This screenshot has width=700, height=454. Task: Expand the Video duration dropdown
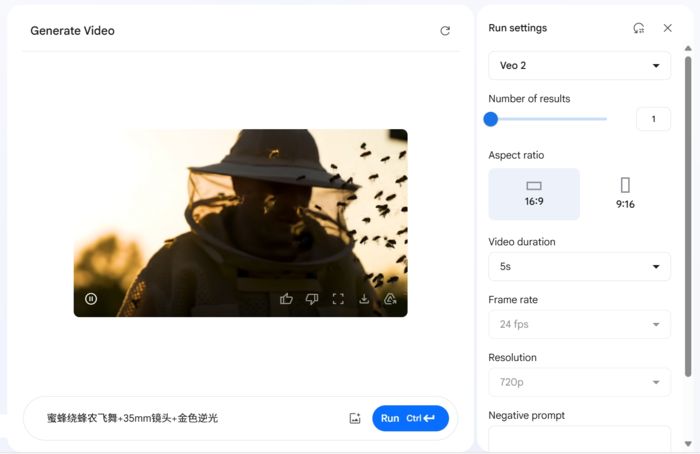coord(579,267)
